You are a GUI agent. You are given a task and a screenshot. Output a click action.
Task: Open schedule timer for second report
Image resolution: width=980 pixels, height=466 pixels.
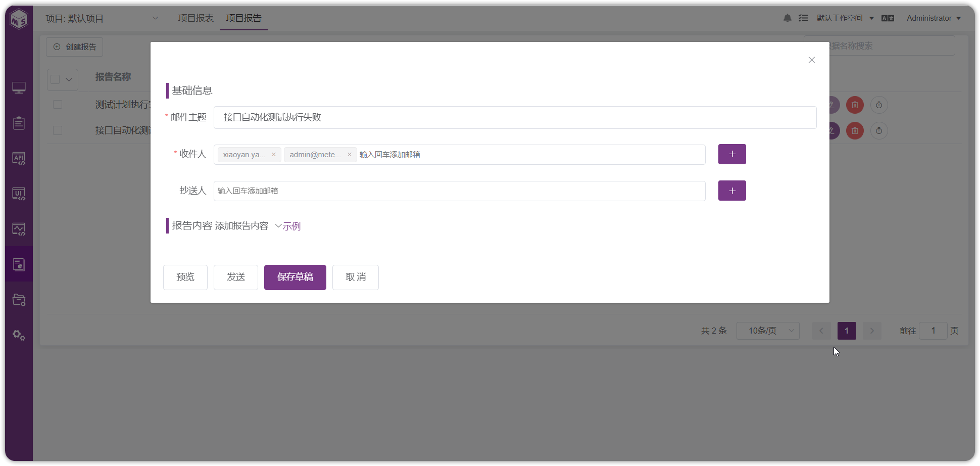click(x=879, y=131)
